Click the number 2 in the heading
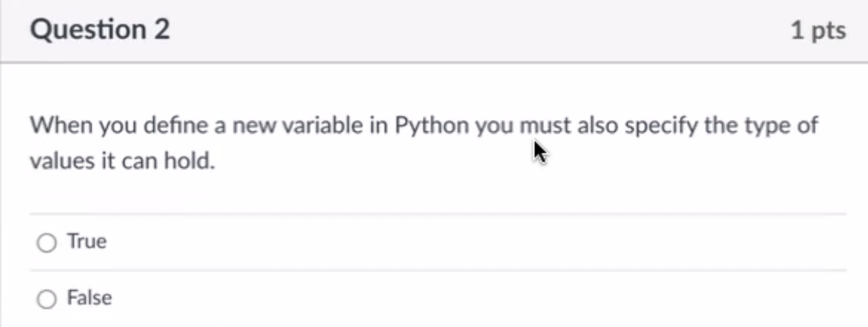Viewport: 868px width, 327px height. pos(162,30)
